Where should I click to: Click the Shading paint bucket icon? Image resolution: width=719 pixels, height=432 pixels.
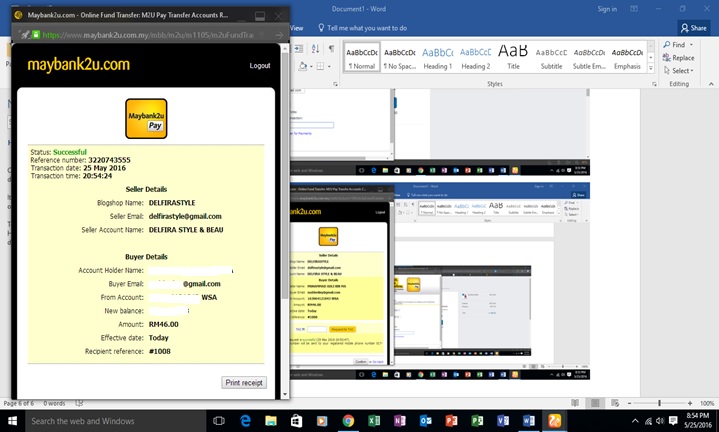(x=303, y=66)
